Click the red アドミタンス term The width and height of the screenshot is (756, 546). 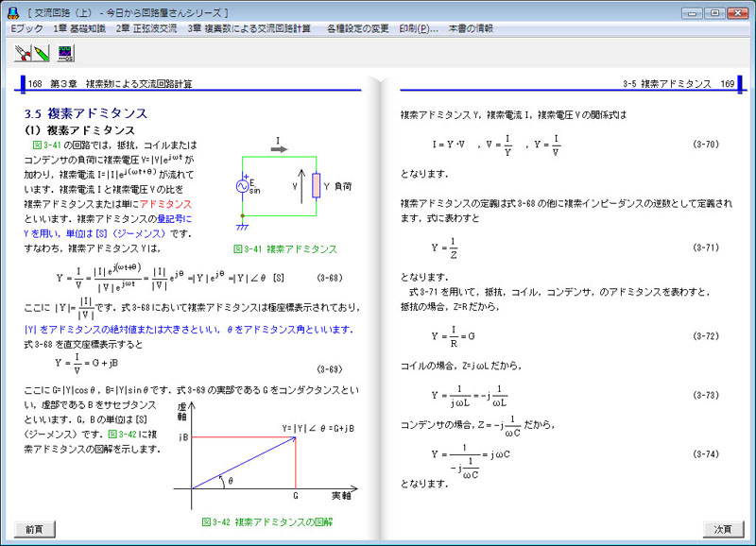point(165,204)
